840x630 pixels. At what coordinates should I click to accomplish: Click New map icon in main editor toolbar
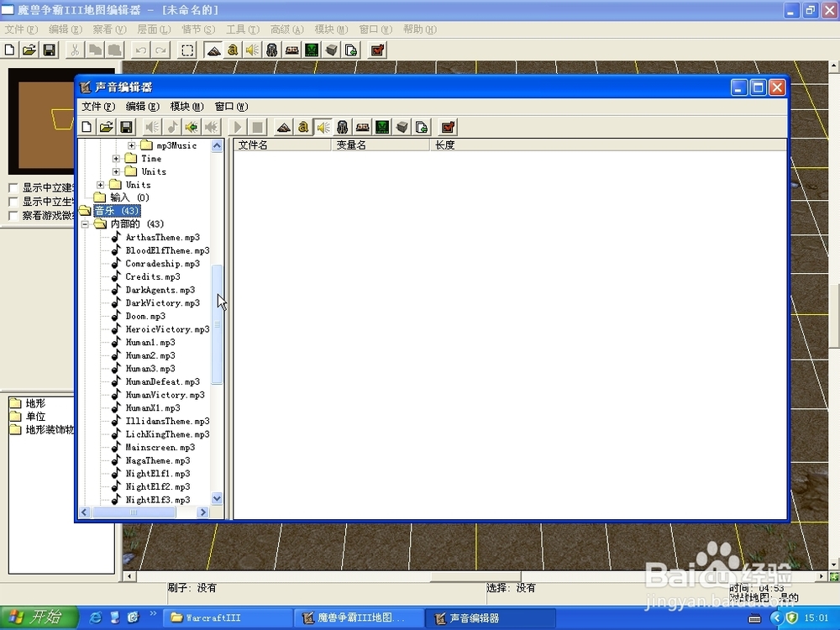pos(9,50)
